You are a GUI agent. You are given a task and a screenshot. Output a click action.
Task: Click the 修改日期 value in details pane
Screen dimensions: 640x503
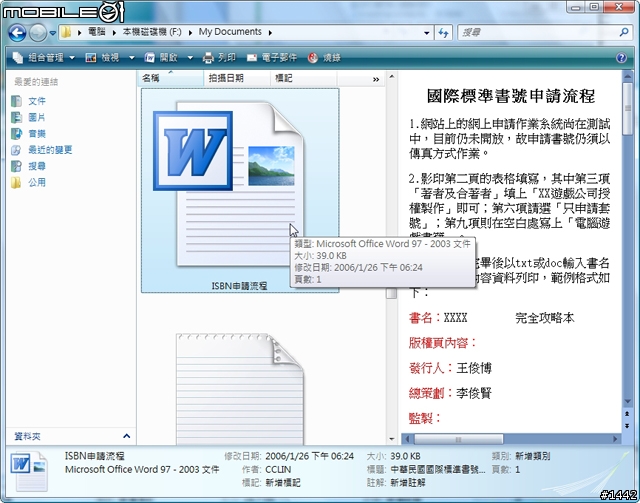click(x=309, y=456)
